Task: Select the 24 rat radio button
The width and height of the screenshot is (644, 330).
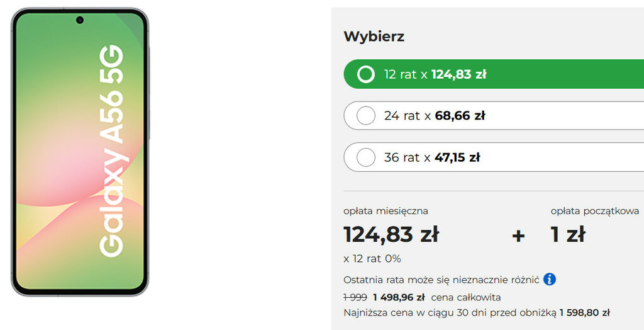Action: point(365,116)
